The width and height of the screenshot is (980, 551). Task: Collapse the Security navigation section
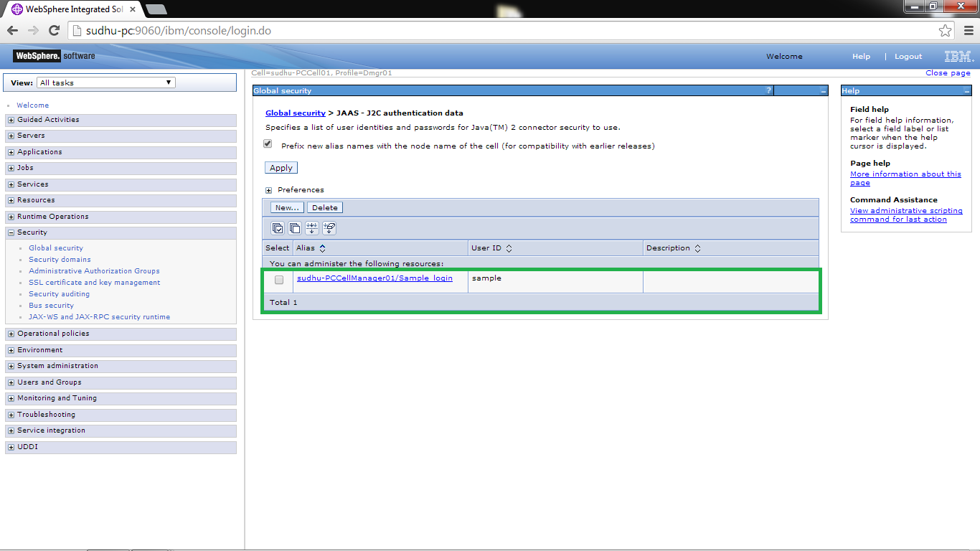(10, 232)
